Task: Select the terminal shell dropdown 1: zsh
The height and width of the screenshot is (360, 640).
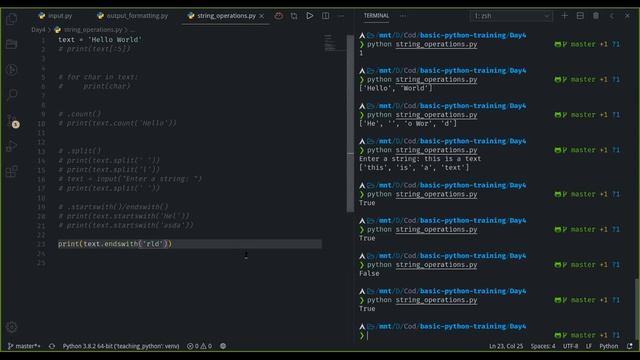Action: 511,16
